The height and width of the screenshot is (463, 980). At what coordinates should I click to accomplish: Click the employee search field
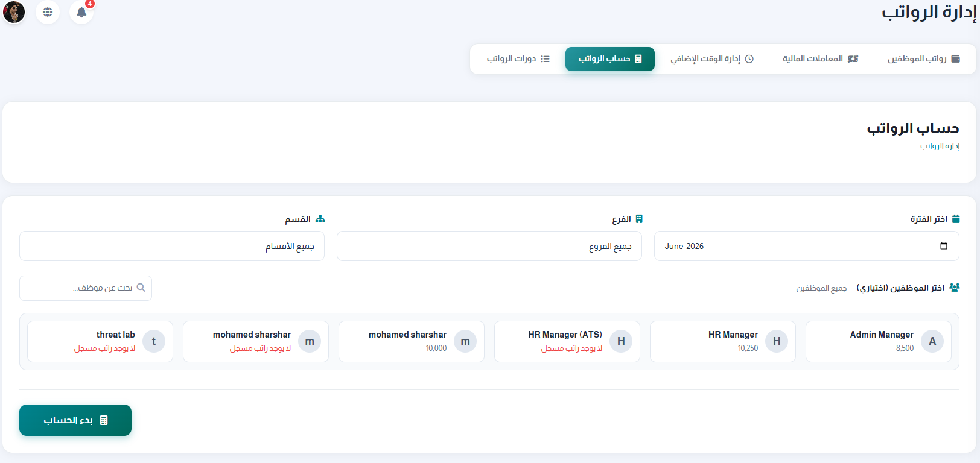[x=86, y=288]
